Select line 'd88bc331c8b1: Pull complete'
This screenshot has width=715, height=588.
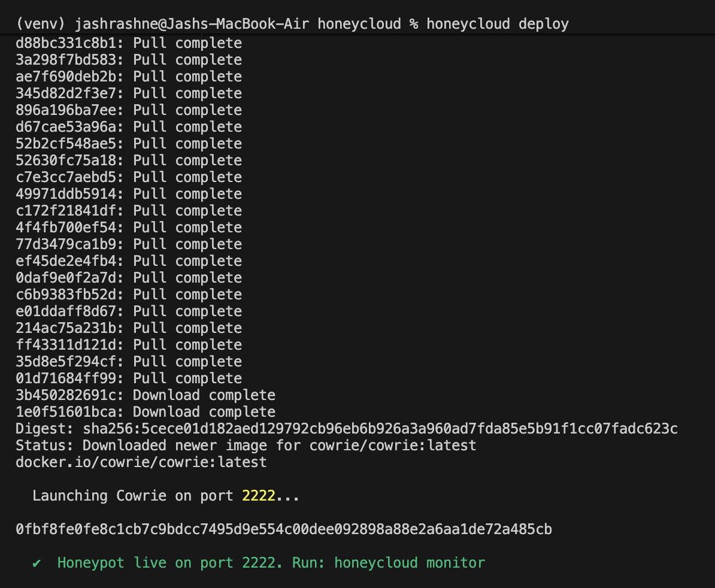[x=129, y=43]
